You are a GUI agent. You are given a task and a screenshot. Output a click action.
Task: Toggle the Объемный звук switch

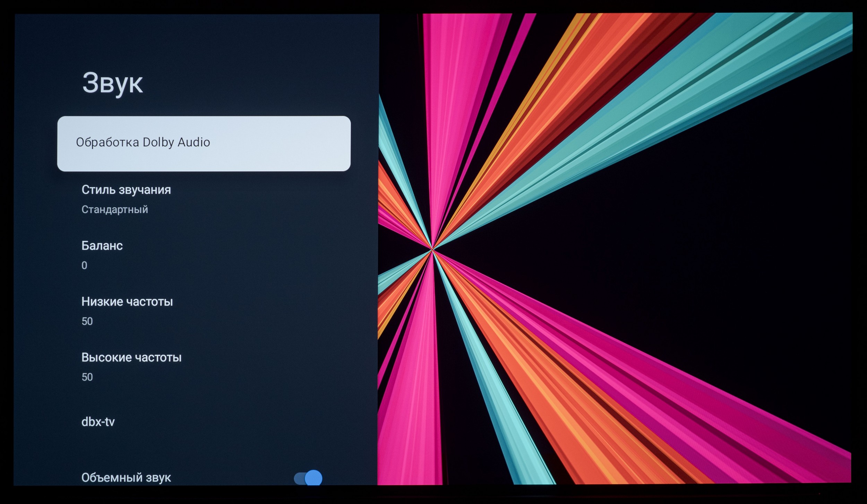click(308, 478)
